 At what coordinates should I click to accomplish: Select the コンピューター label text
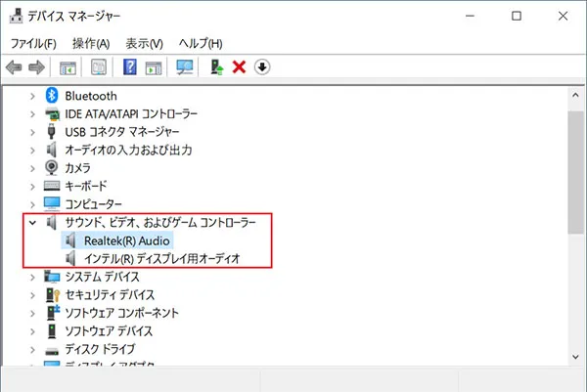coord(94,204)
